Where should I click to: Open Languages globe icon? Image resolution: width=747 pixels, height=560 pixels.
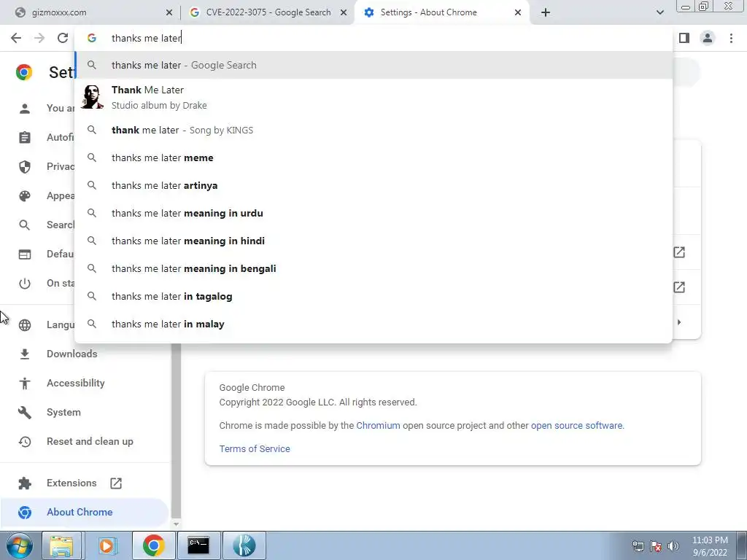[25, 324]
